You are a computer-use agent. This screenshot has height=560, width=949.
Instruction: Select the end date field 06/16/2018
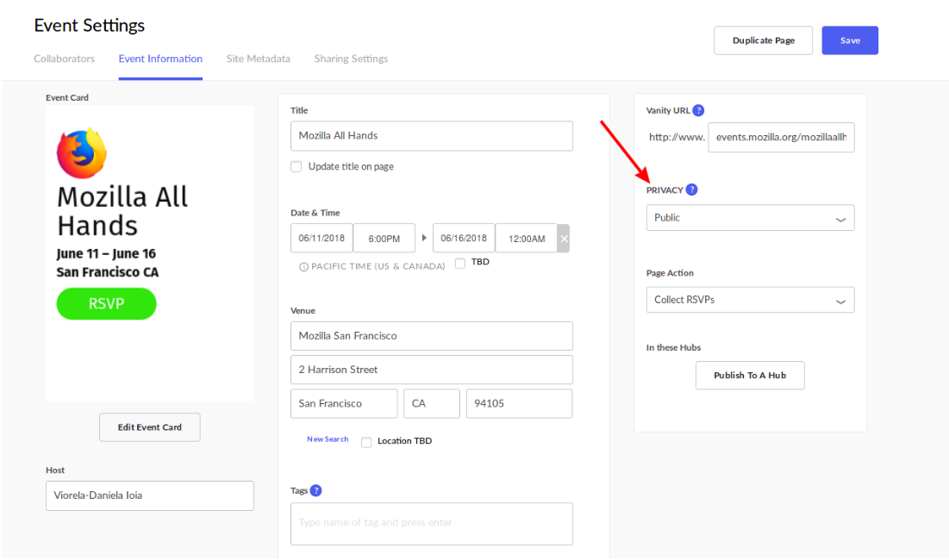[x=464, y=239]
